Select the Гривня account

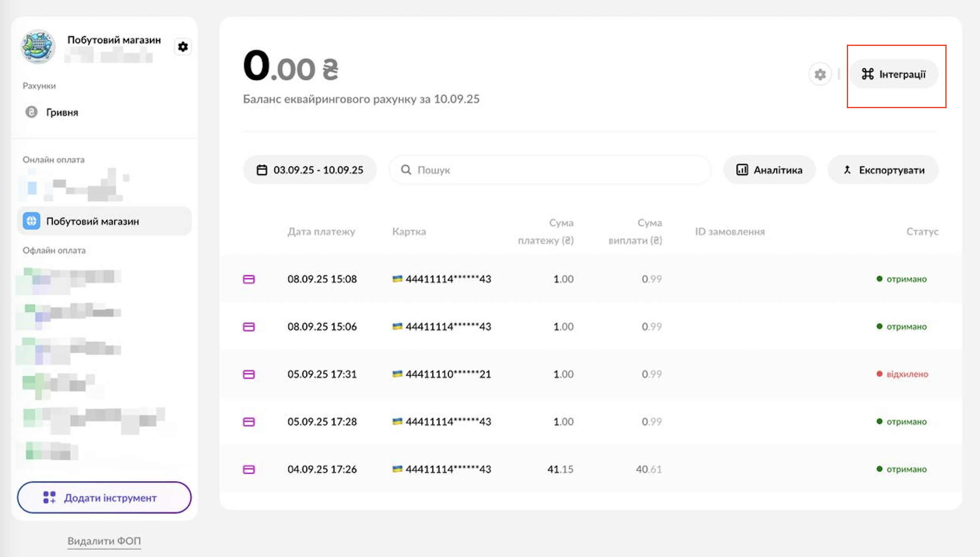tap(62, 112)
